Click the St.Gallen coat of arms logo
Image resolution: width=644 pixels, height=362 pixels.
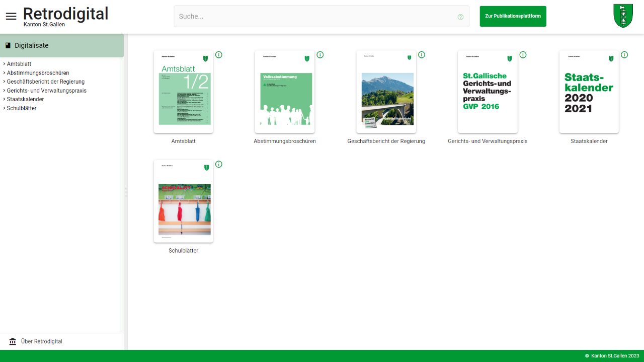tap(623, 16)
